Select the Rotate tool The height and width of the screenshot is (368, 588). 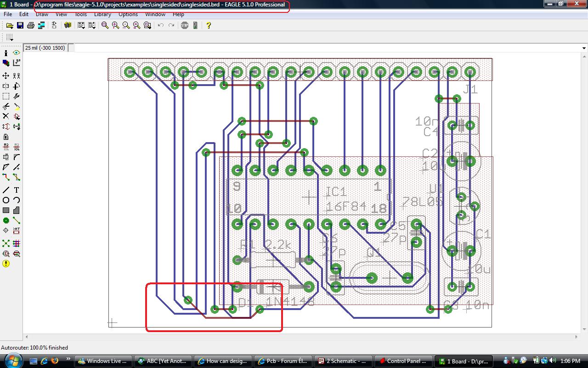click(x=17, y=86)
